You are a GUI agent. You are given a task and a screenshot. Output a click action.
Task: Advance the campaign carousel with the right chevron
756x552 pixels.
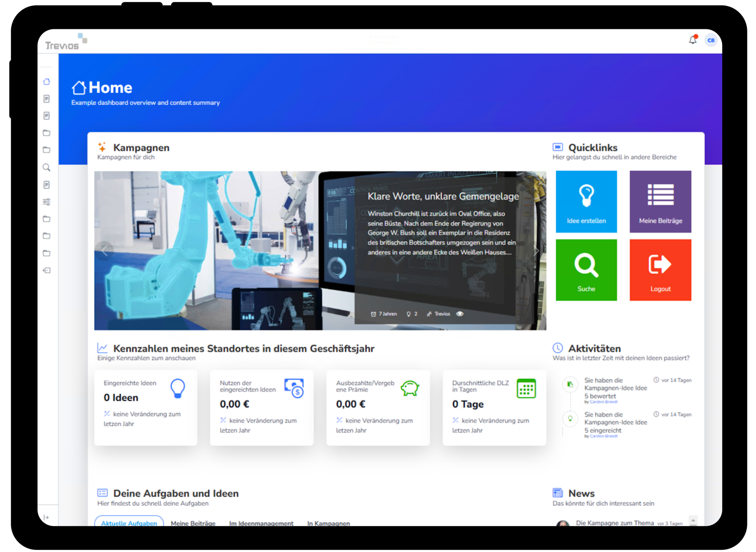[x=536, y=251]
